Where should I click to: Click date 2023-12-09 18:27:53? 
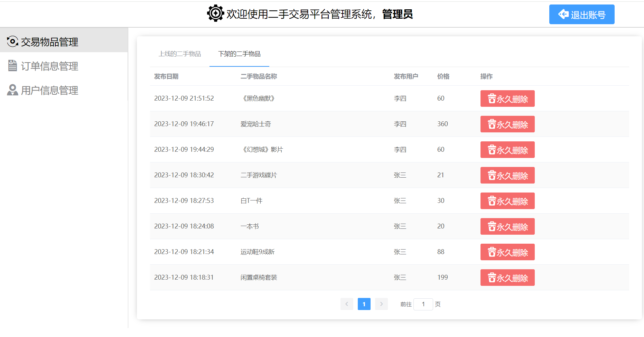(x=184, y=201)
